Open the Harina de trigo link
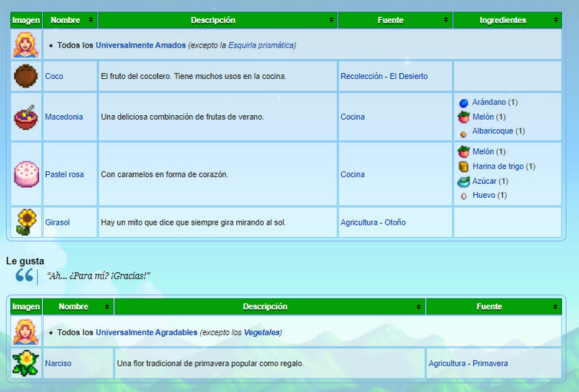579x392 pixels. [498, 166]
